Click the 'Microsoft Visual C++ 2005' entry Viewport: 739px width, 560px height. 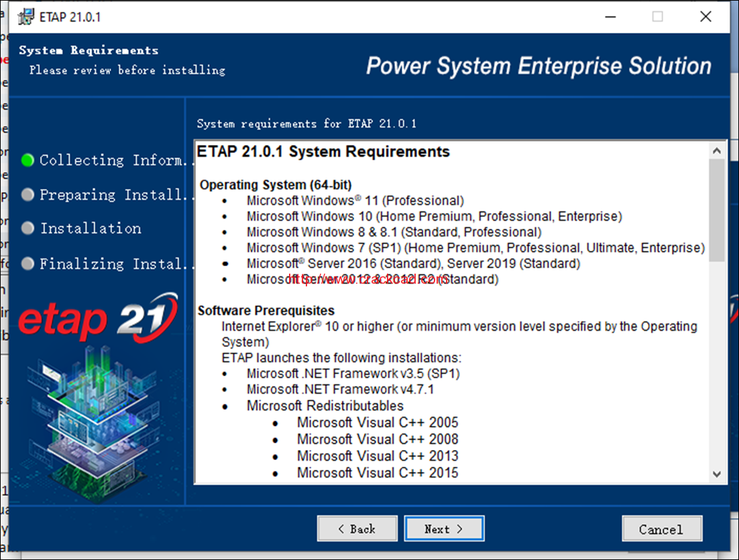(378, 423)
